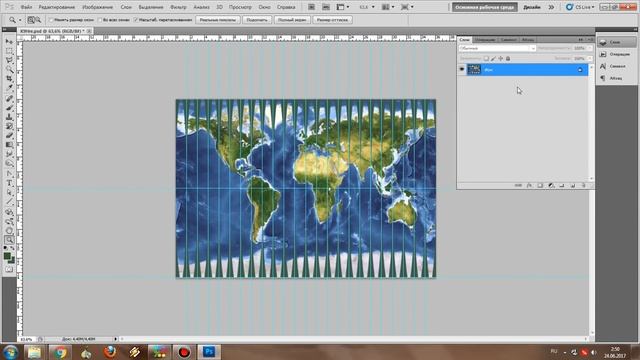
Task: Select the 3D Camera Rotate tool
Action: (x=9, y=222)
